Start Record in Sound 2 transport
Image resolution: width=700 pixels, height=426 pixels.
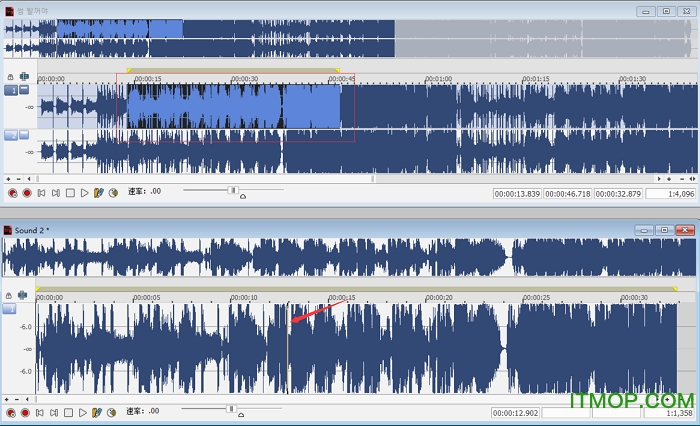tap(25, 413)
